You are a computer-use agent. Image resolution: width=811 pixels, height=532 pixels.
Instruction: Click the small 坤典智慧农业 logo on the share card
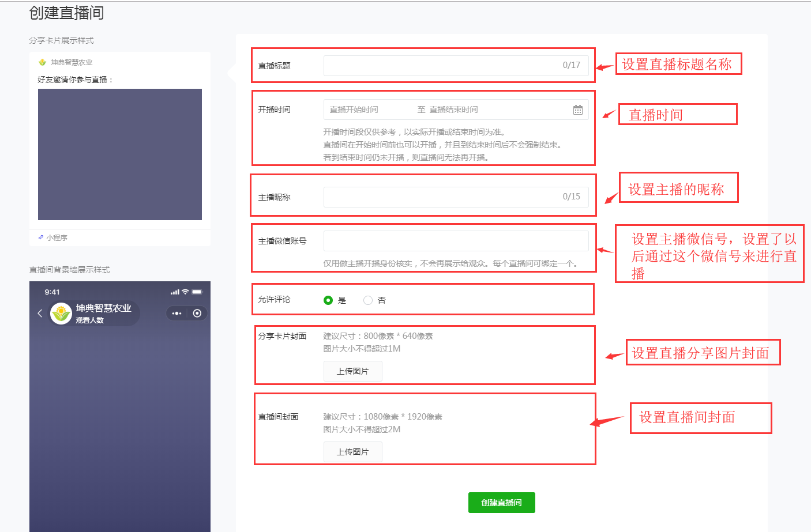pos(42,62)
